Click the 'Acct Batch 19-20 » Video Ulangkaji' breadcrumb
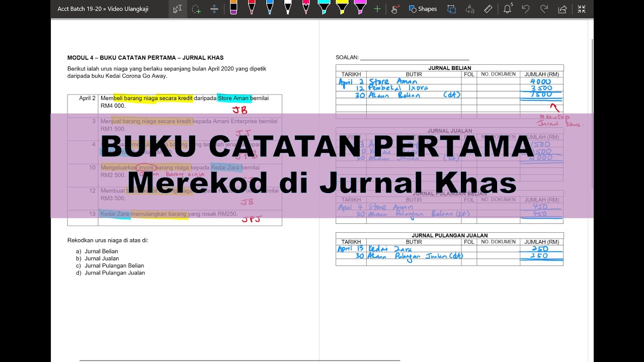 click(103, 9)
